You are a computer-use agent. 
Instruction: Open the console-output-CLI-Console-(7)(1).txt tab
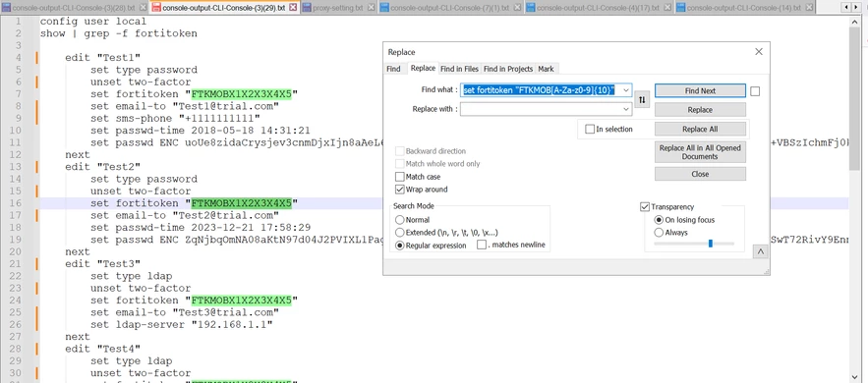449,8
